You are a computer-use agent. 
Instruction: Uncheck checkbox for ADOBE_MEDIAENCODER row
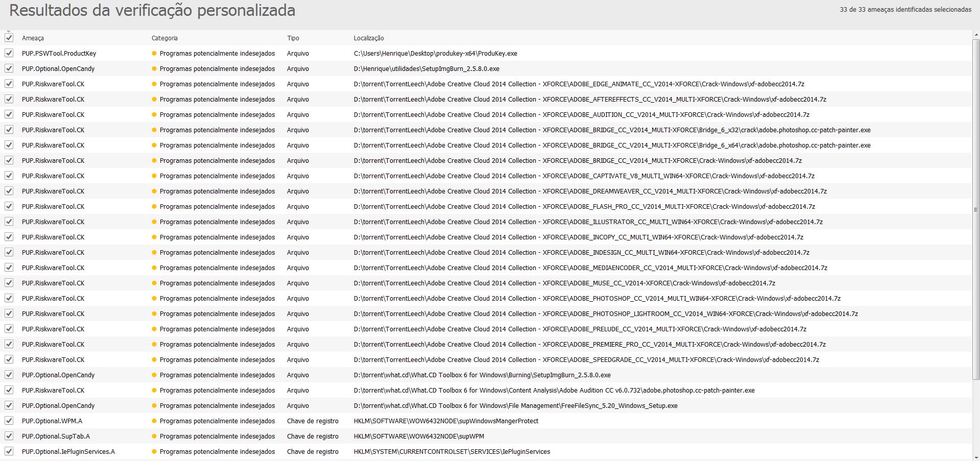pyautogui.click(x=9, y=268)
